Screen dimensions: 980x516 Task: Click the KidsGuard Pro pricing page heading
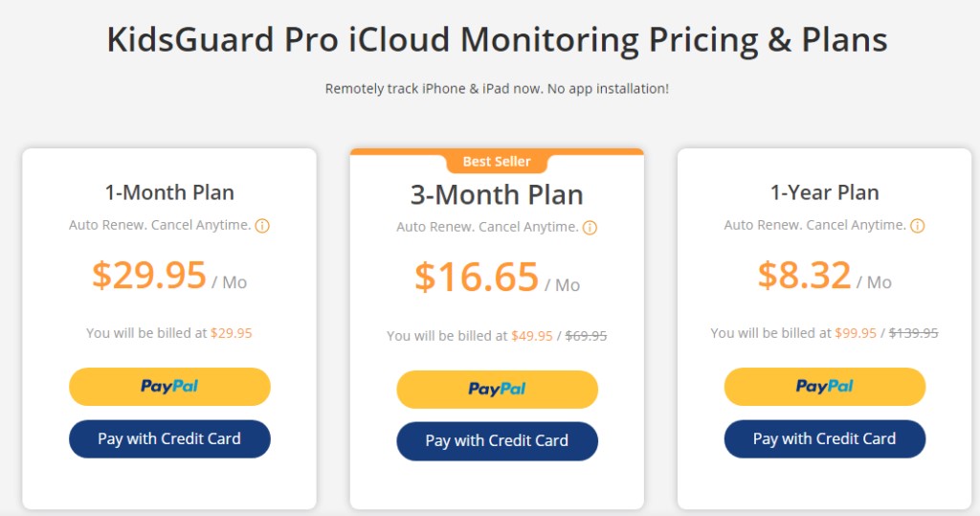click(497, 40)
